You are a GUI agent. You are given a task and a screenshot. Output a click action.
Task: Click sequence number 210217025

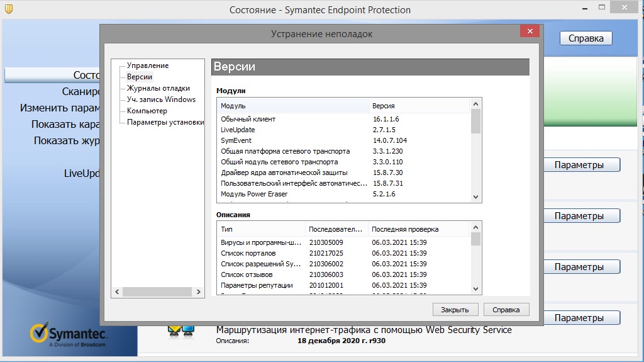tap(326, 253)
